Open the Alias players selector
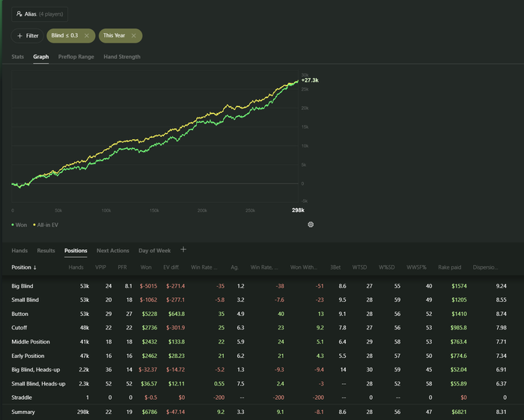 [x=39, y=13]
